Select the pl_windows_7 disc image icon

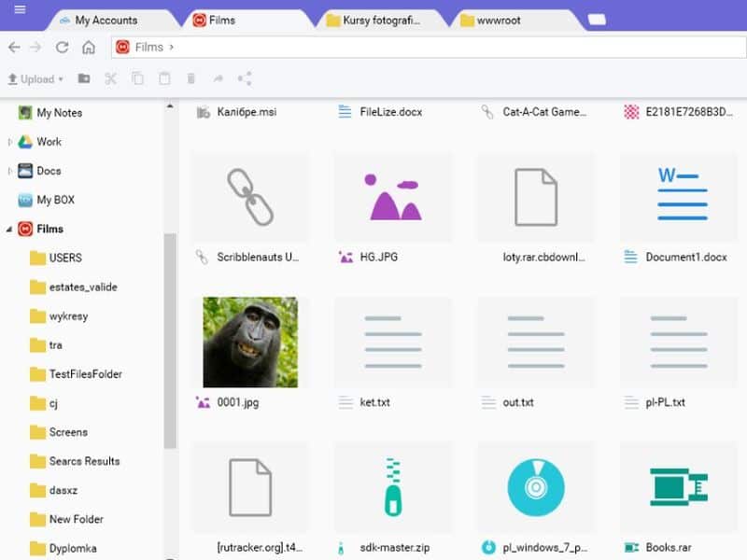pyautogui.click(x=536, y=487)
